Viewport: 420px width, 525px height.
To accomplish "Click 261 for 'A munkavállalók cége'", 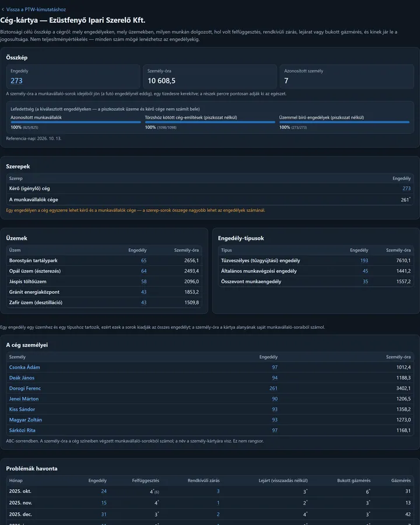I will [405, 200].
